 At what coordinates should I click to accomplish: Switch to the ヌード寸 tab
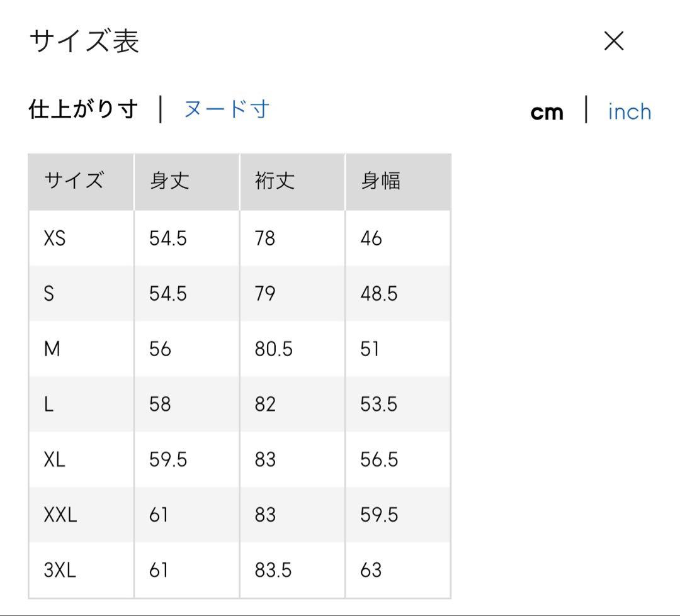227,109
